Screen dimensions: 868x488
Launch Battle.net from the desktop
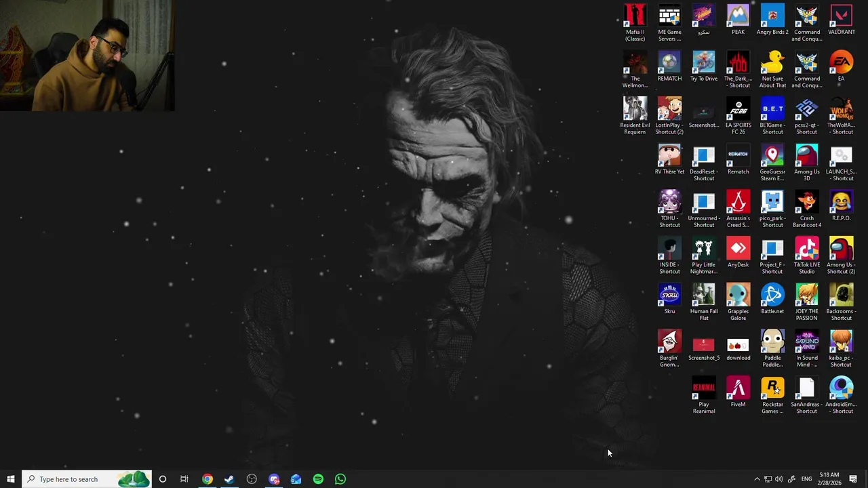click(772, 298)
